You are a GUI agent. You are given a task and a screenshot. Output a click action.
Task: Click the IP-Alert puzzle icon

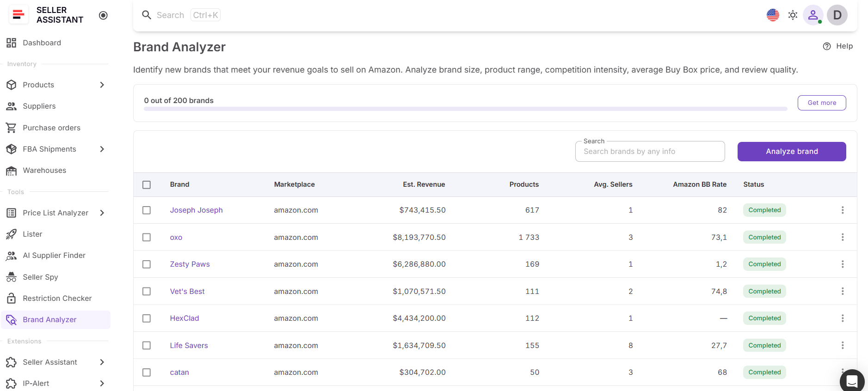click(x=12, y=384)
